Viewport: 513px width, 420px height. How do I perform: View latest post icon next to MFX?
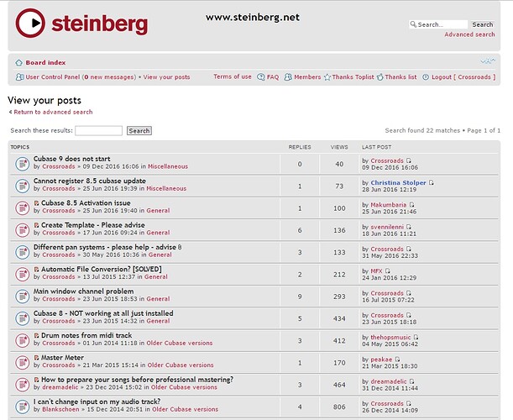387,271
